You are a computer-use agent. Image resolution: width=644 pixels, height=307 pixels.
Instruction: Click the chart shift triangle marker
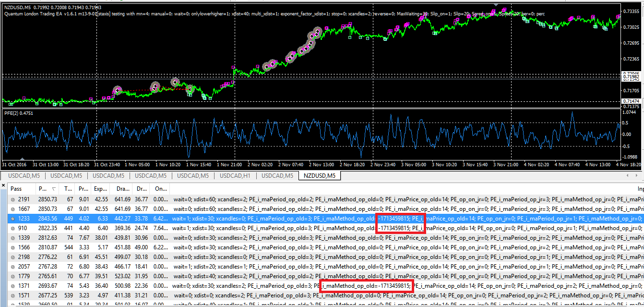coord(496,4)
